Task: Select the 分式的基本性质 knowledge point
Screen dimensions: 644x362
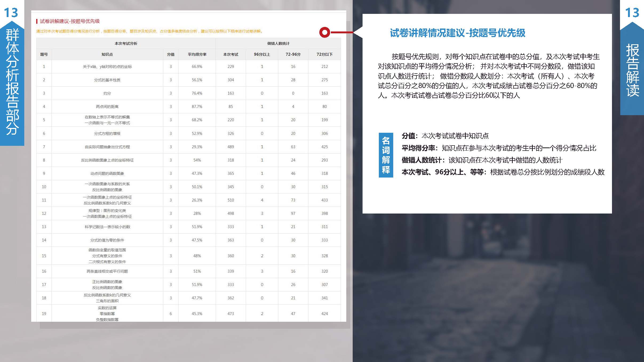Action: pyautogui.click(x=107, y=80)
